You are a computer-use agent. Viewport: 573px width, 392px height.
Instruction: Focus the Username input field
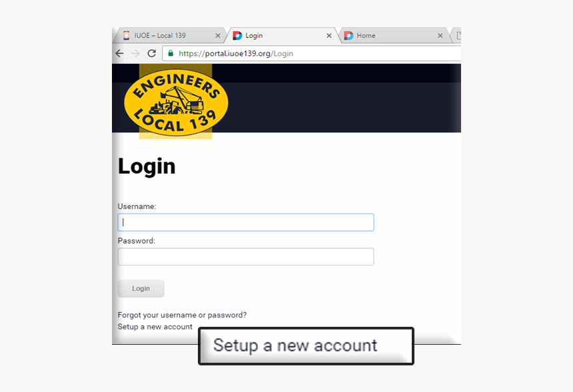[246, 222]
